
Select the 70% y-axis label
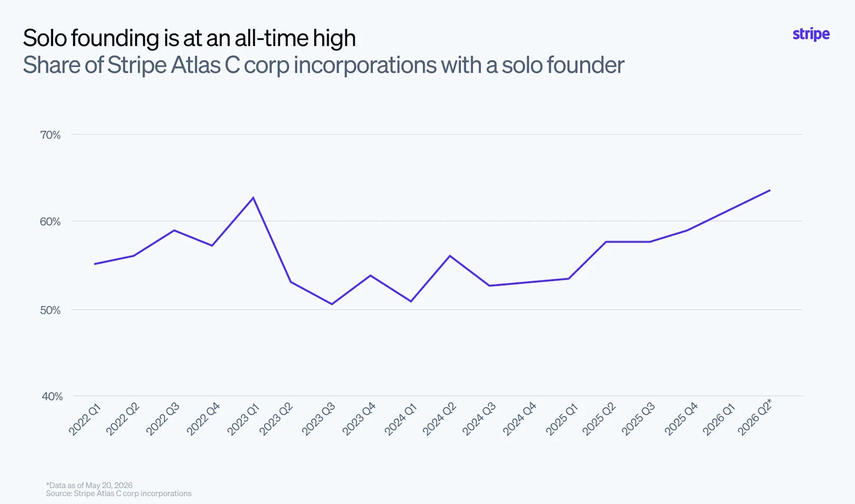click(50, 135)
